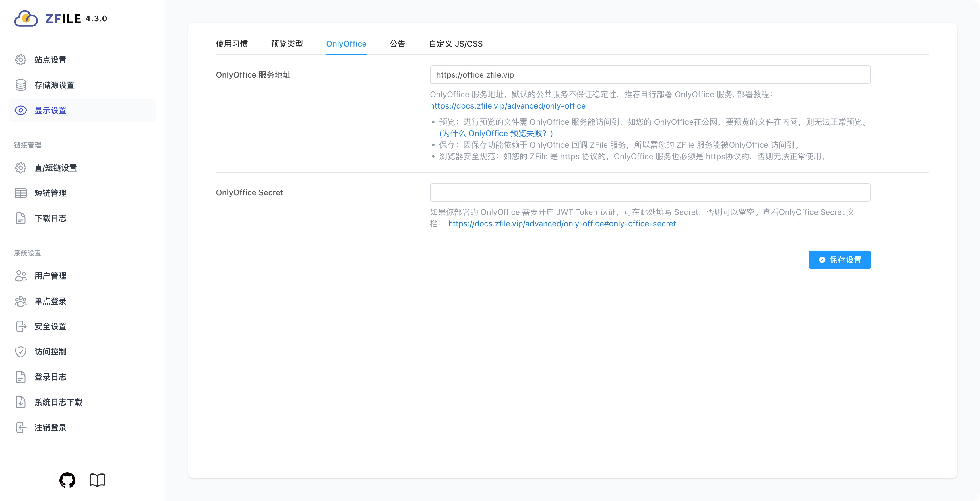This screenshot has width=980, height=501.
Task: Click the 直/短链设置 gear icon
Action: [21, 168]
